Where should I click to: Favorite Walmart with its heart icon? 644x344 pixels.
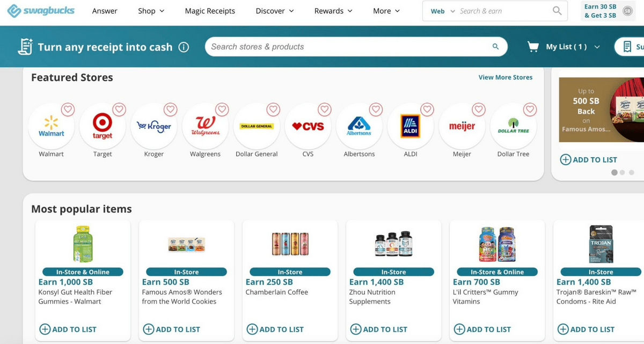tap(68, 109)
